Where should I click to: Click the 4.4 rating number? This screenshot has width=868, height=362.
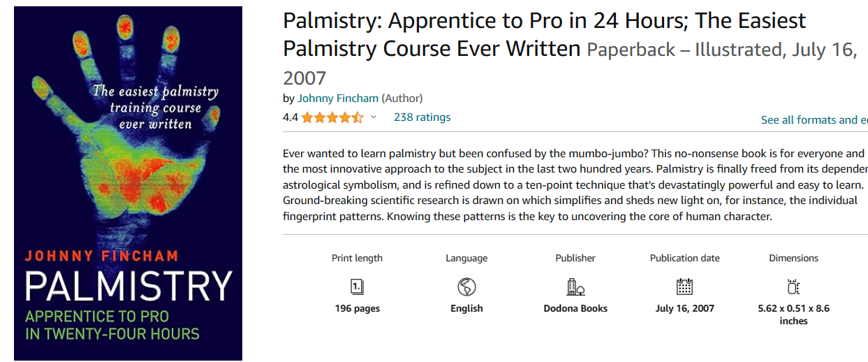[290, 117]
